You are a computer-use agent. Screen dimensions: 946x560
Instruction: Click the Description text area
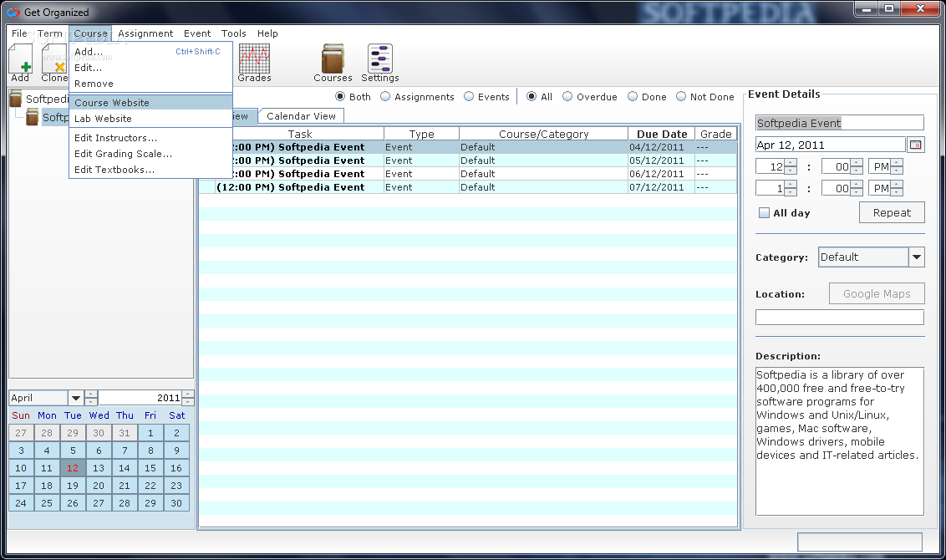coord(840,441)
